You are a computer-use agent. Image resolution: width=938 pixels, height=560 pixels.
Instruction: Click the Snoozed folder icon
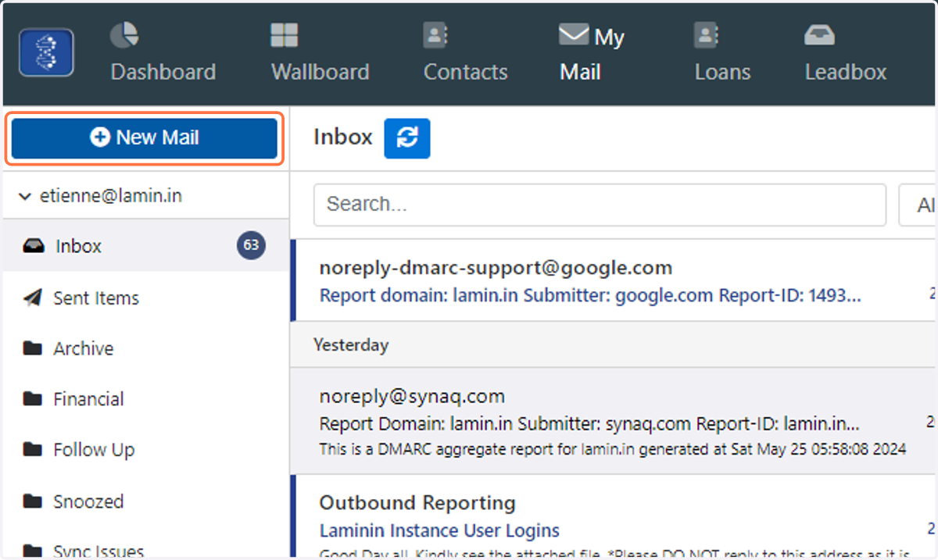click(x=32, y=501)
